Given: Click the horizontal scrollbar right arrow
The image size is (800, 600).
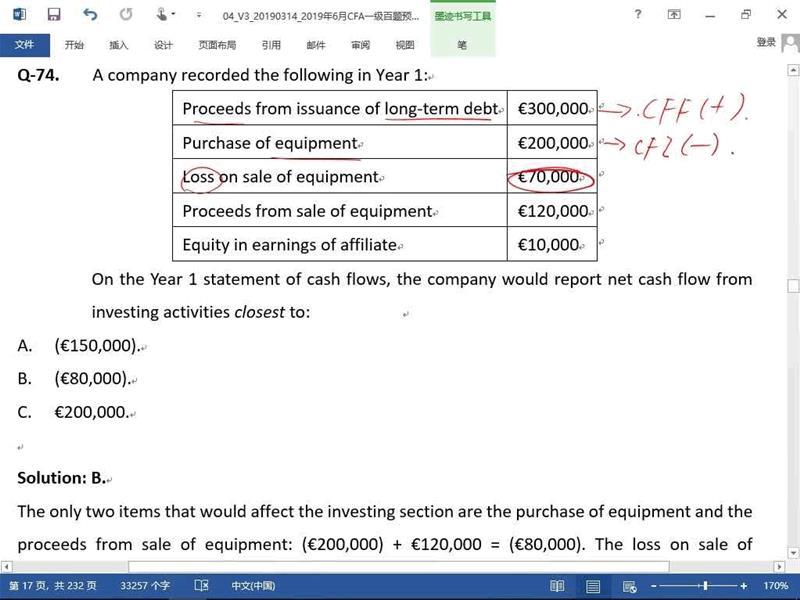Looking at the screenshot, I should 779,566.
